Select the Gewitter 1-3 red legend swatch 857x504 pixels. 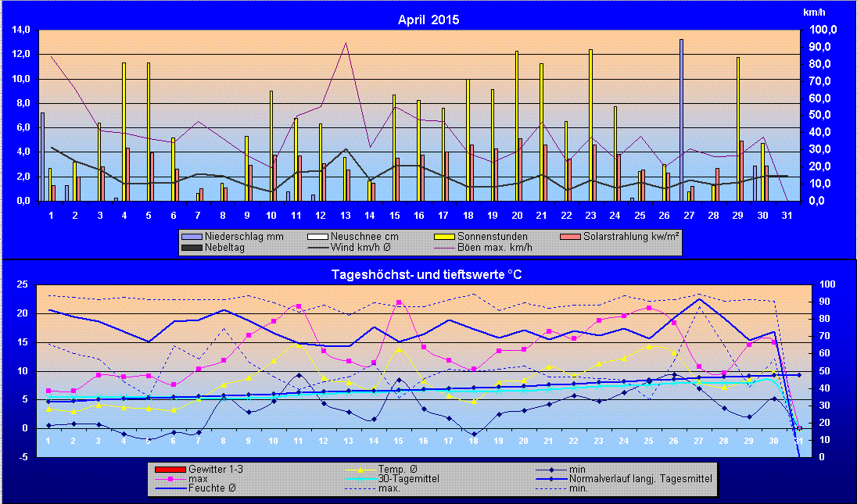pos(171,468)
